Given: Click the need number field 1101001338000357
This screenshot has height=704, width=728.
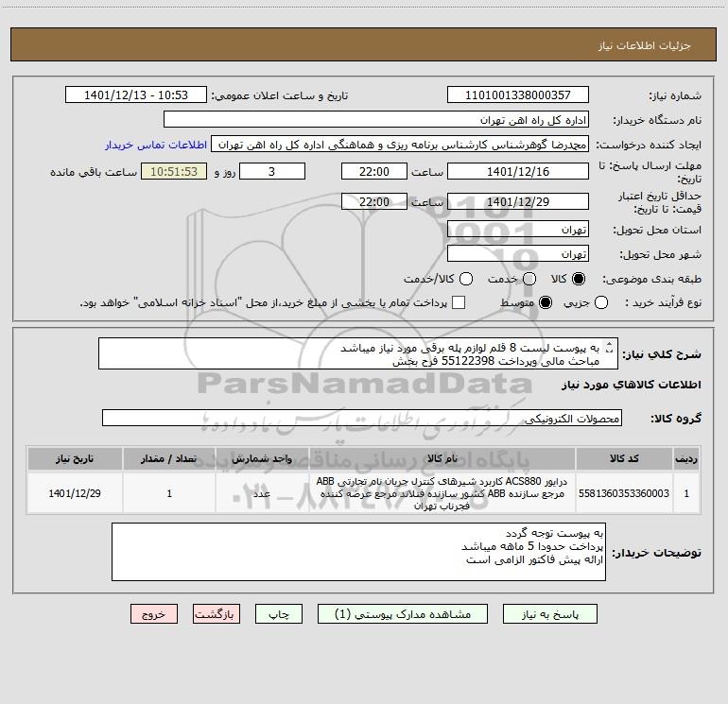Looking at the screenshot, I should (518, 95).
